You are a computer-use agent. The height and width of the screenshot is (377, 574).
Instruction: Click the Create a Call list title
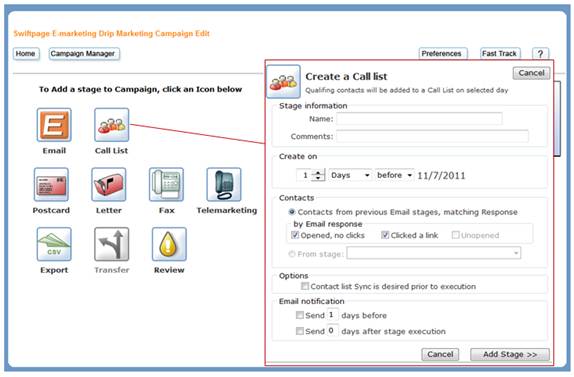346,76
